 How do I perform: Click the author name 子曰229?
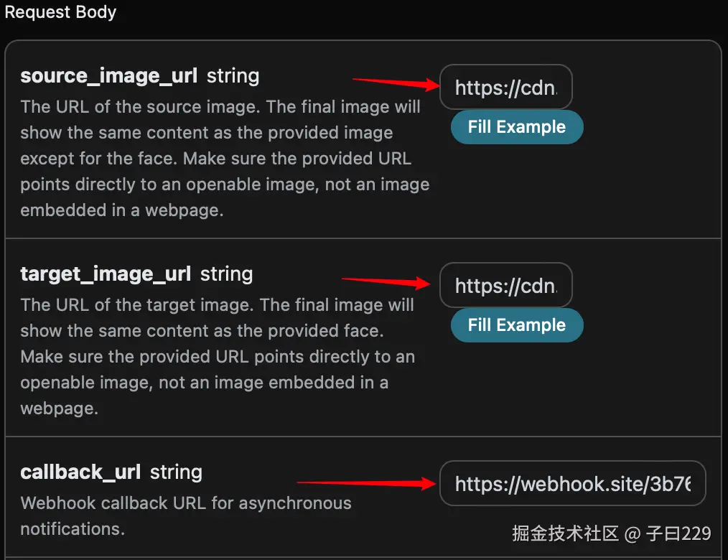[x=678, y=533]
